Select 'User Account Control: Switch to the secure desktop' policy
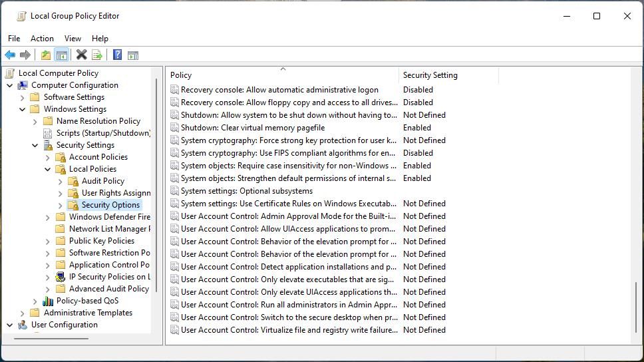Viewport: 644px width, 362px height. 289,317
